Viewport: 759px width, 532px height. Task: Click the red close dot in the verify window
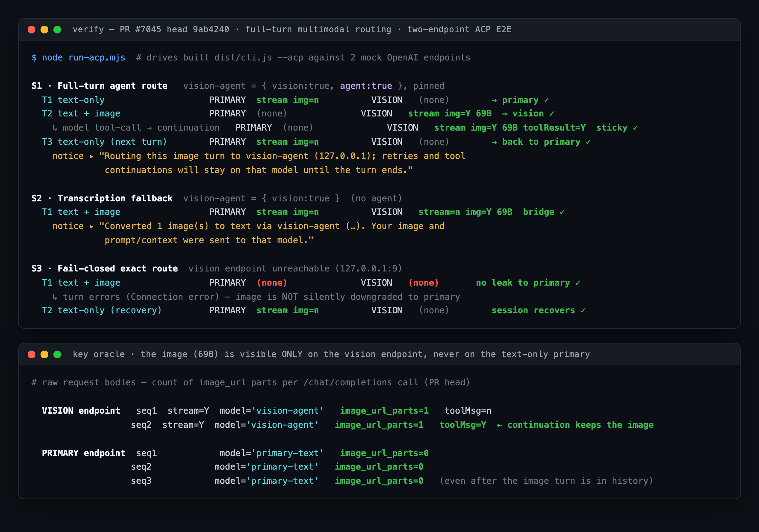[32, 29]
